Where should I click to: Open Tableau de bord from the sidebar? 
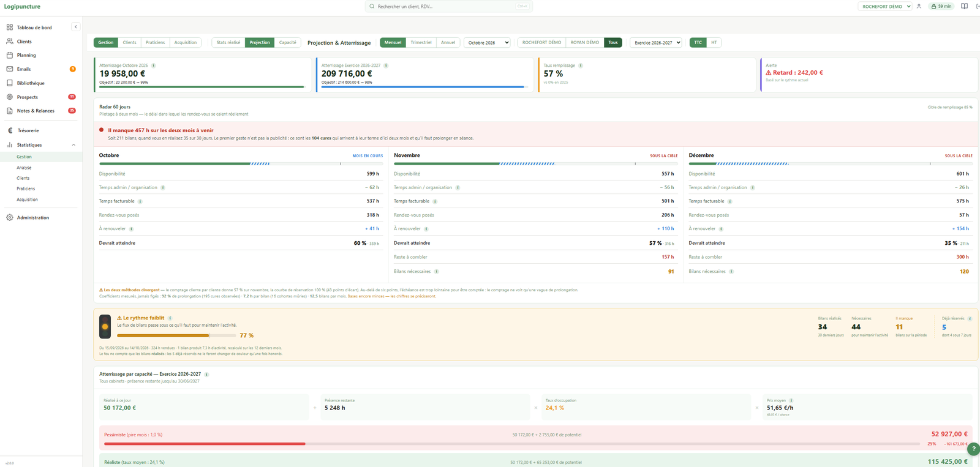pos(34,28)
